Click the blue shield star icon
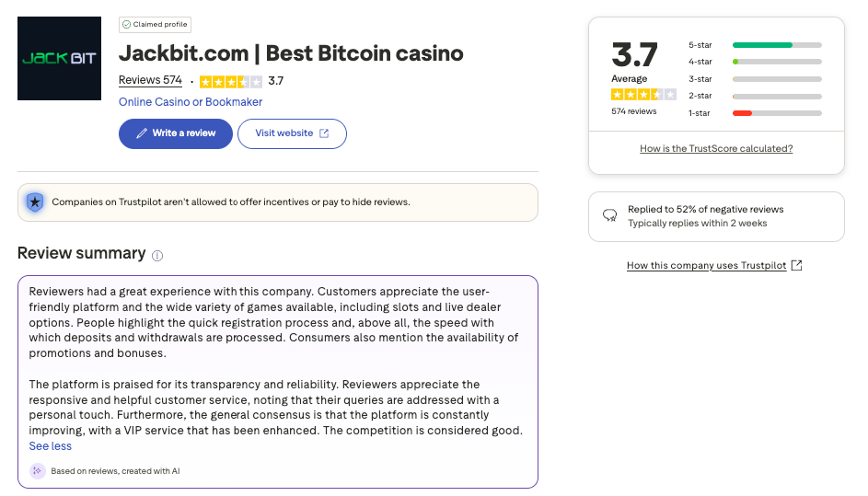Viewport: 868px width, 496px height. pyautogui.click(x=35, y=202)
